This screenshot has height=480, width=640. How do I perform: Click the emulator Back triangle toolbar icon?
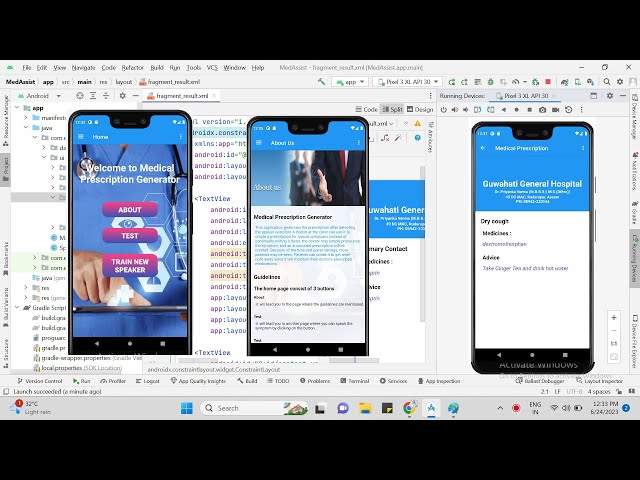click(504, 110)
